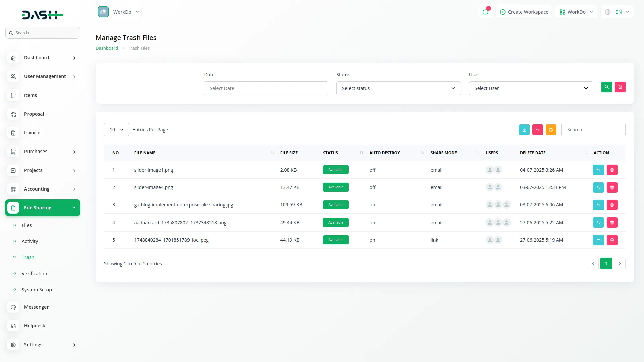This screenshot has height=362, width=644.
Task: Open the Select status dropdown
Action: [398, 88]
